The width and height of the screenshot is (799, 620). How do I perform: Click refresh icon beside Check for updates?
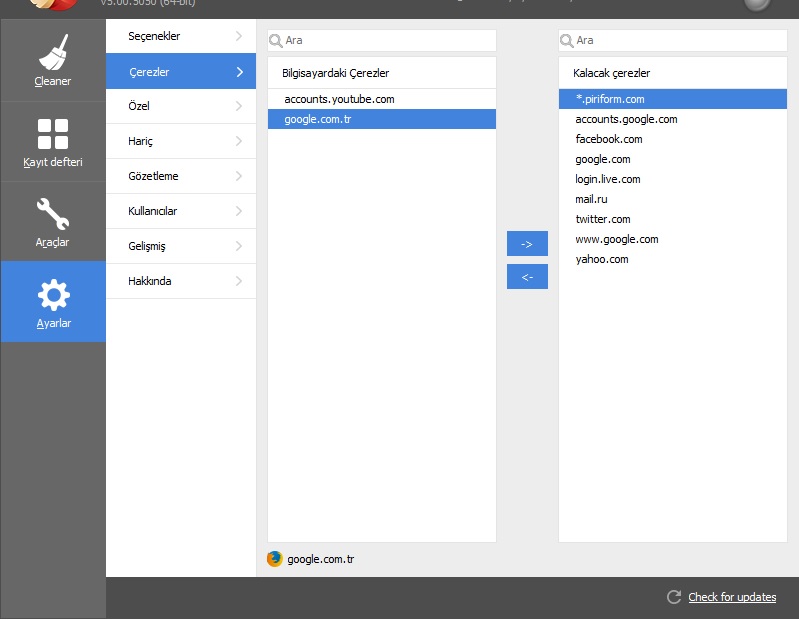click(674, 597)
